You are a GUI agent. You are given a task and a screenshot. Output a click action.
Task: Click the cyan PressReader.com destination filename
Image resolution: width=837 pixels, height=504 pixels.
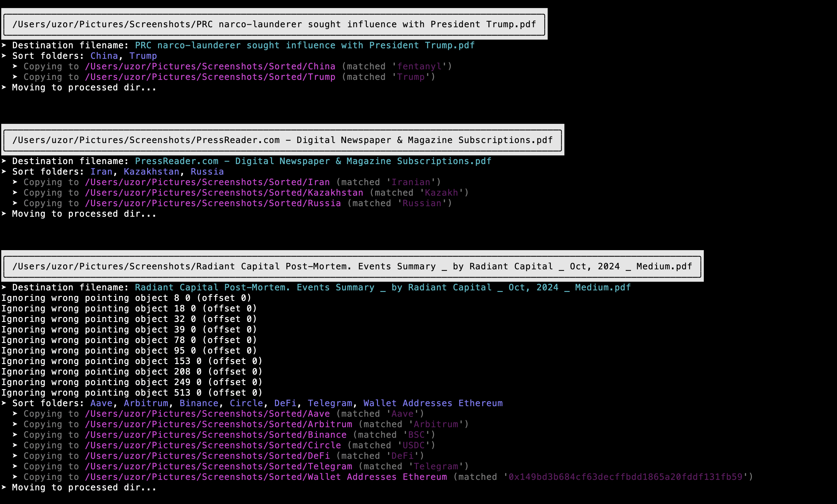[313, 161]
